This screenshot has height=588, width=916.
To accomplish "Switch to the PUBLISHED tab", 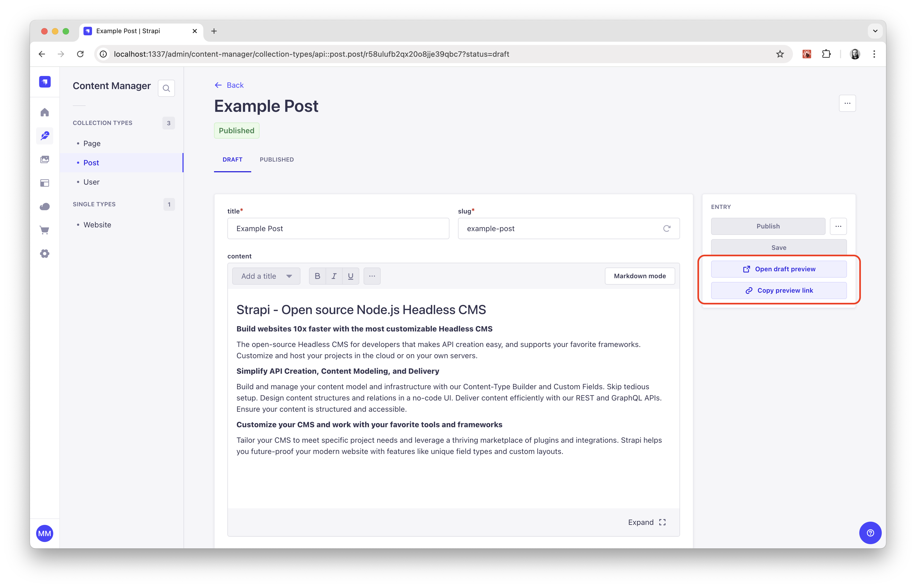I will point(276,159).
